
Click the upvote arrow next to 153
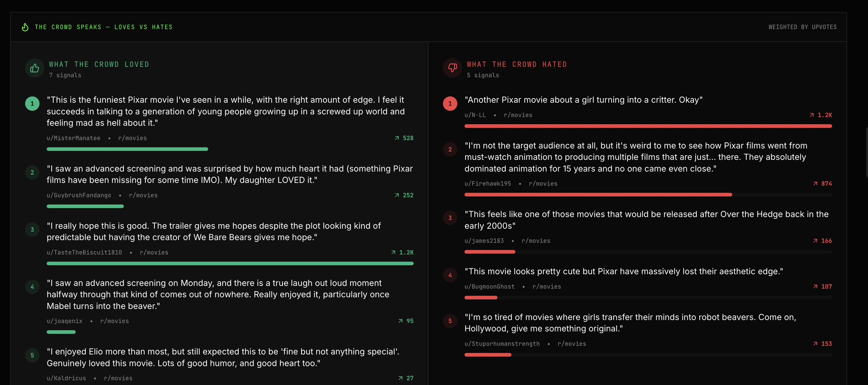(815, 343)
